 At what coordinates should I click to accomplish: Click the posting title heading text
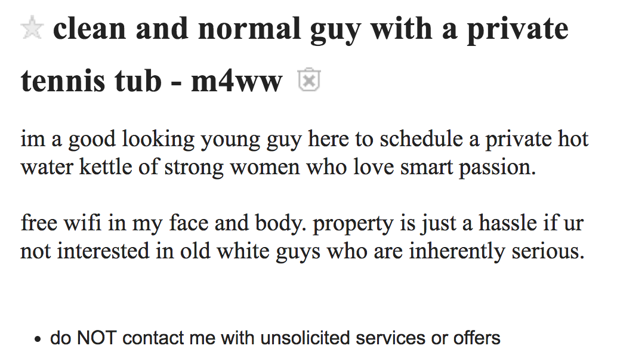tap(310, 30)
